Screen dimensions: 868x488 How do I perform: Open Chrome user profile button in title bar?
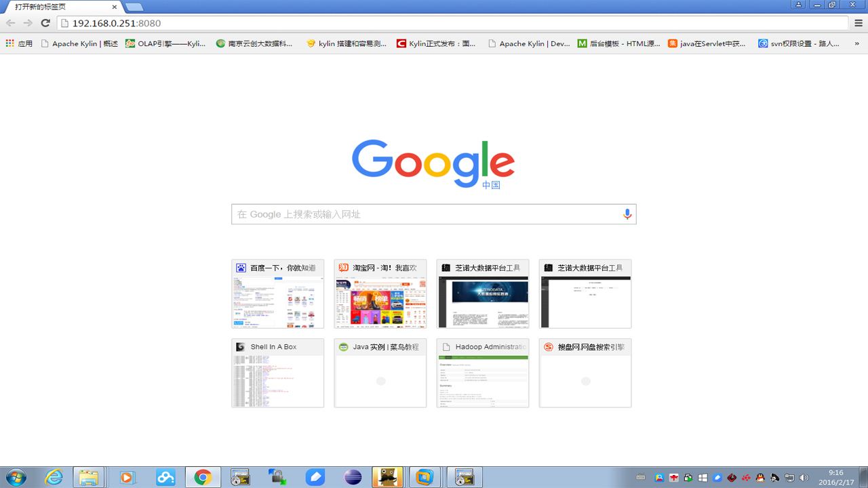[799, 5]
